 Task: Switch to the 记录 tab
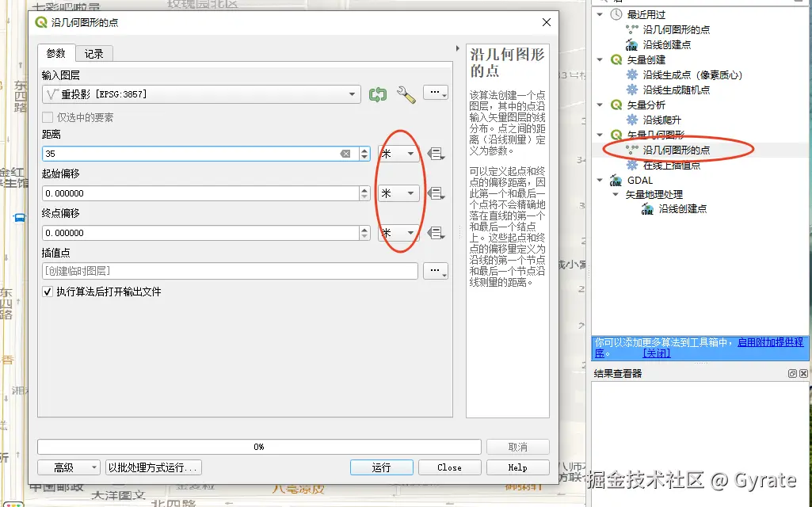94,53
